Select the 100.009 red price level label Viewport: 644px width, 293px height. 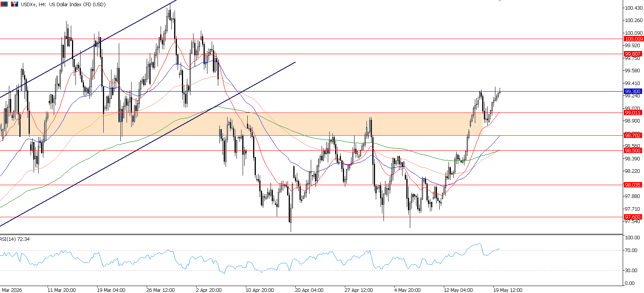click(x=634, y=39)
